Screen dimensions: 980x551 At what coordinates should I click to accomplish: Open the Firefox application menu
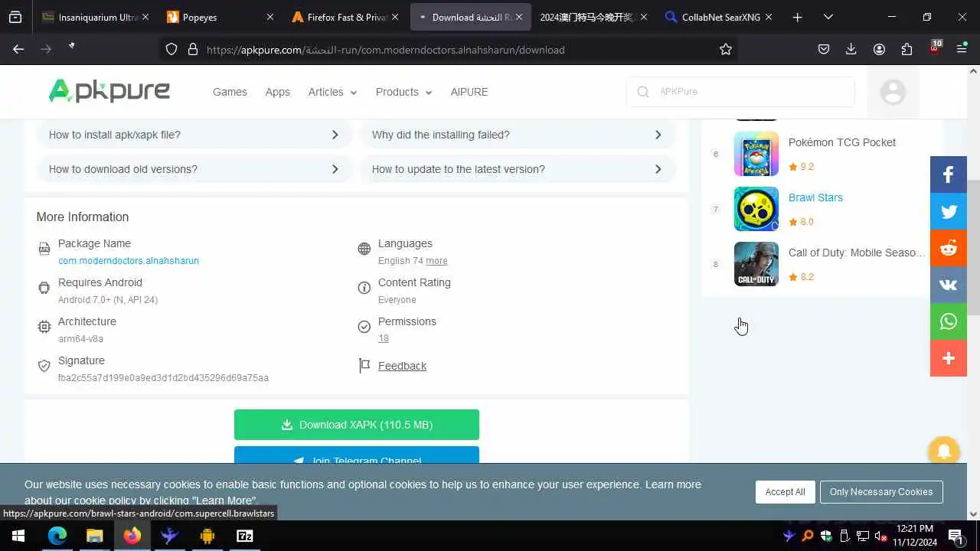point(962,49)
